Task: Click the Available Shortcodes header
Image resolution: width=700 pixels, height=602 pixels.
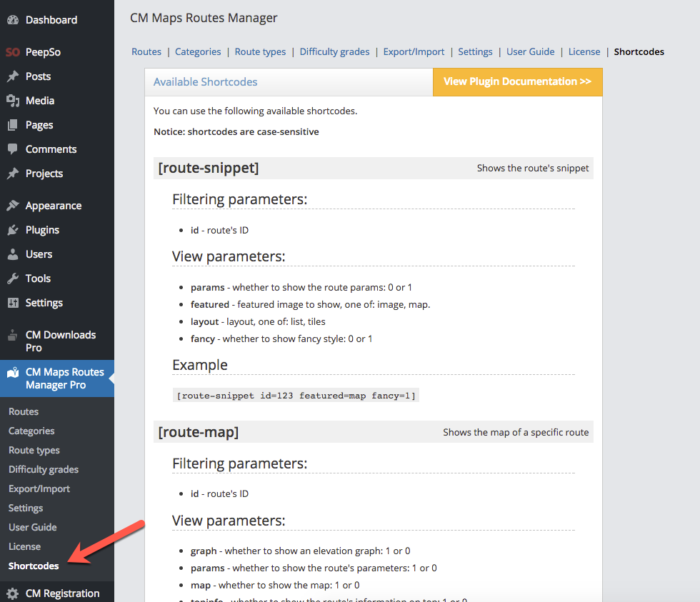Action: [206, 82]
